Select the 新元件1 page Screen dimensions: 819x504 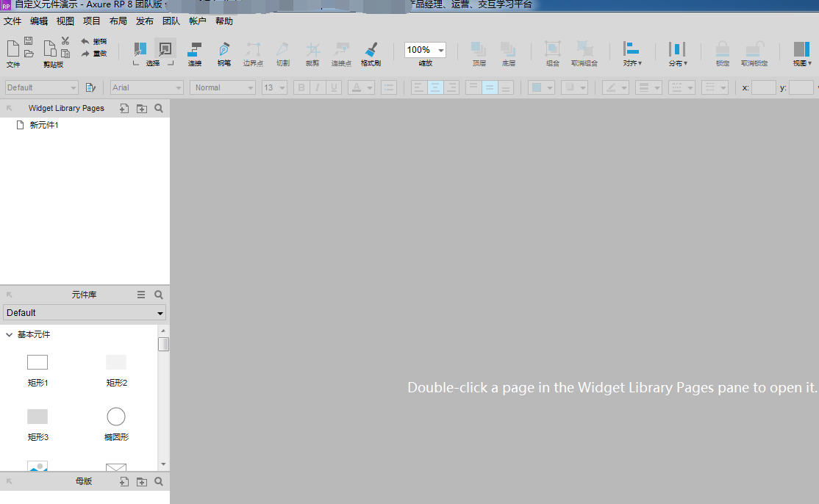(43, 126)
